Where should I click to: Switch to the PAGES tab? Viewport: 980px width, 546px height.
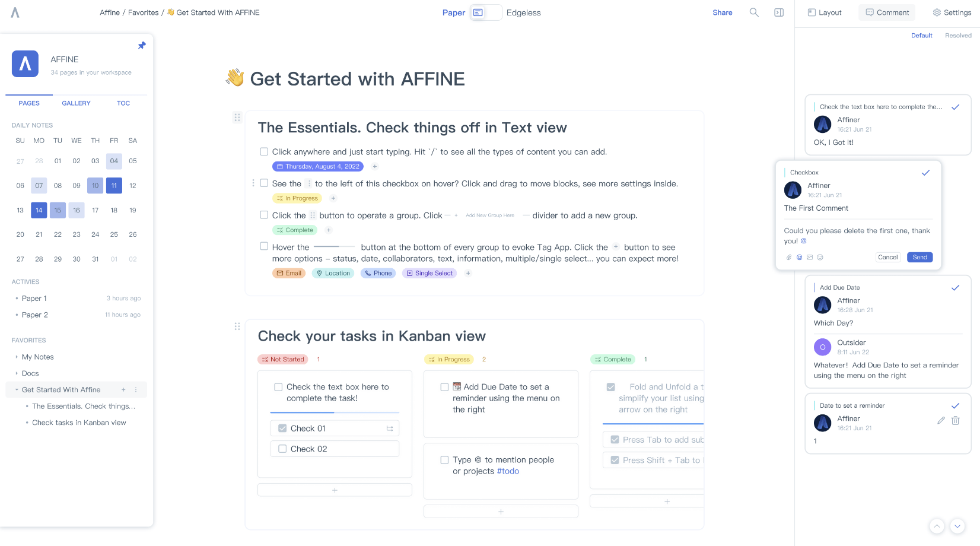[29, 103]
